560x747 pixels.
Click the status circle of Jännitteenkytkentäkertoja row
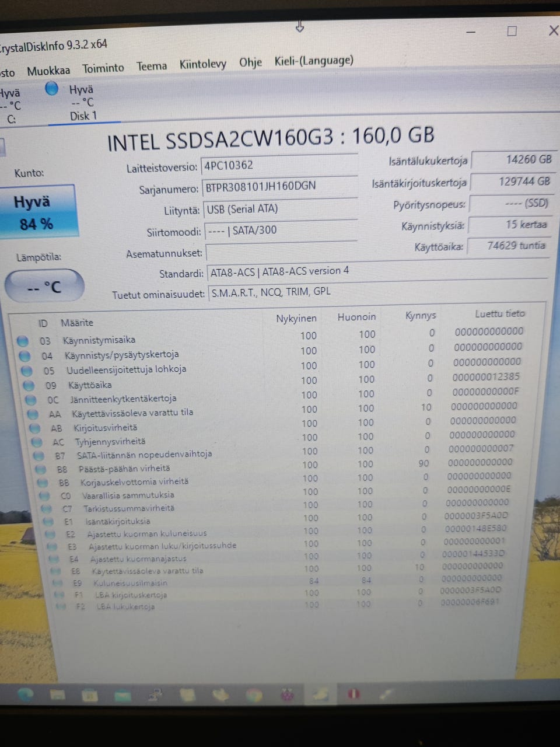click(x=32, y=400)
